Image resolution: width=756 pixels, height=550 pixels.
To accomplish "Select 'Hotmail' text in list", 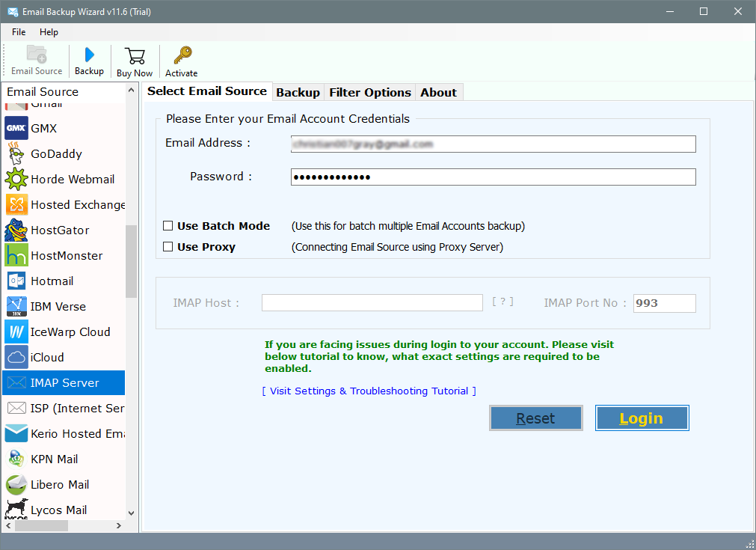I will tap(52, 281).
